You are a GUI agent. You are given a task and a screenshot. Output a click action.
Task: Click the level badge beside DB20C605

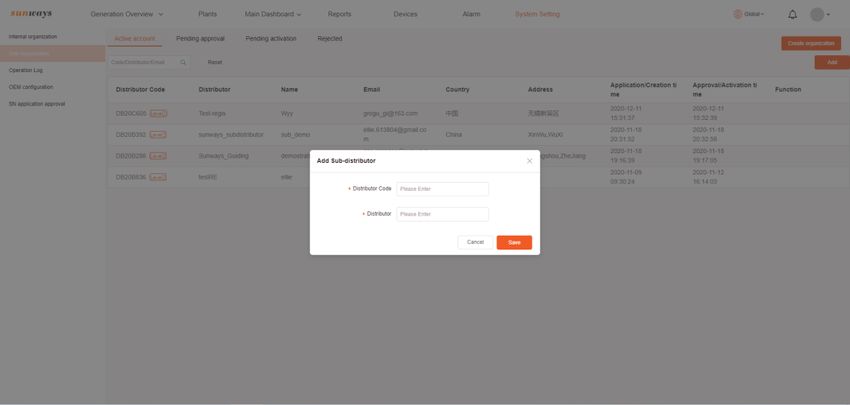point(158,113)
